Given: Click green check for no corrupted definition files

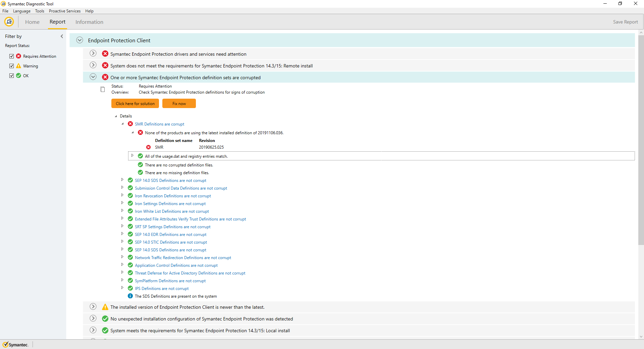Looking at the screenshot, I should [x=140, y=165].
